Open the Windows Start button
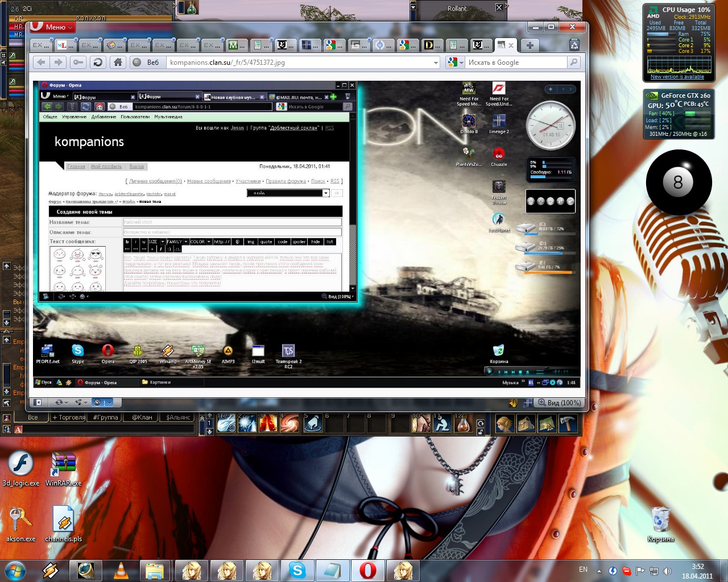This screenshot has height=582, width=728. click(x=15, y=570)
